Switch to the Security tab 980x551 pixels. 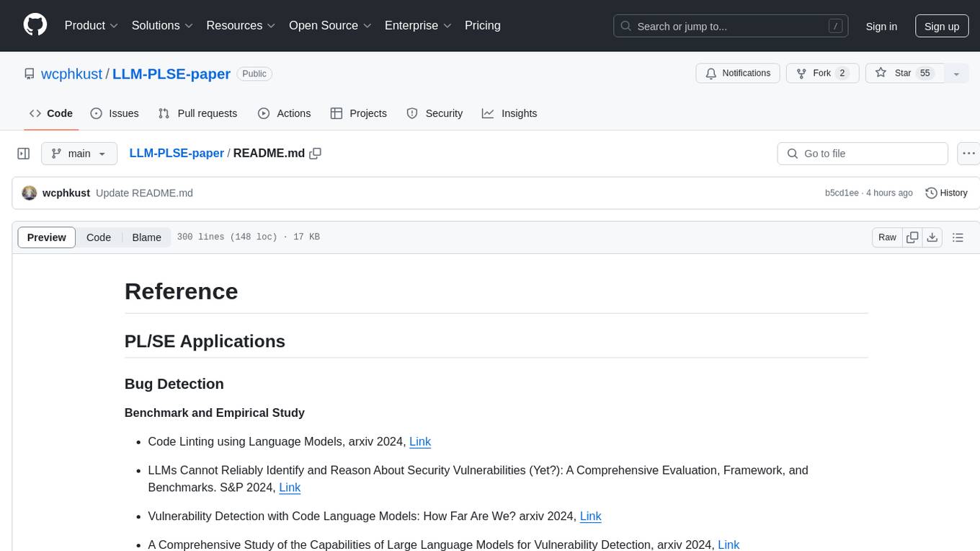coord(435,113)
